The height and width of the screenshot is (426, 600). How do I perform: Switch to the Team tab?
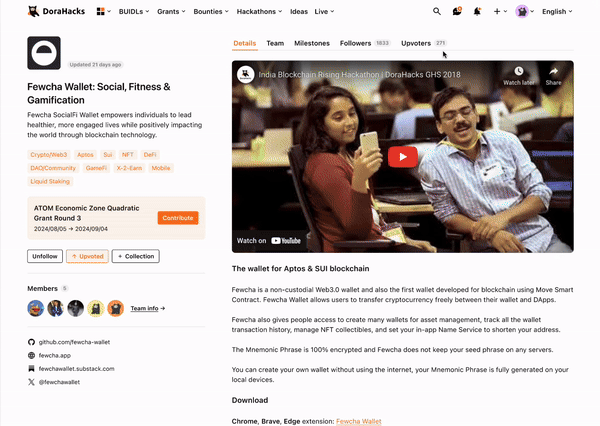tap(275, 43)
